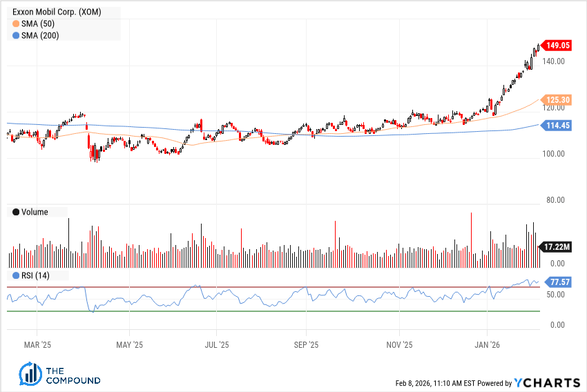
Task: Click the Feb 8, 2026 timestamp text
Action: (435, 383)
